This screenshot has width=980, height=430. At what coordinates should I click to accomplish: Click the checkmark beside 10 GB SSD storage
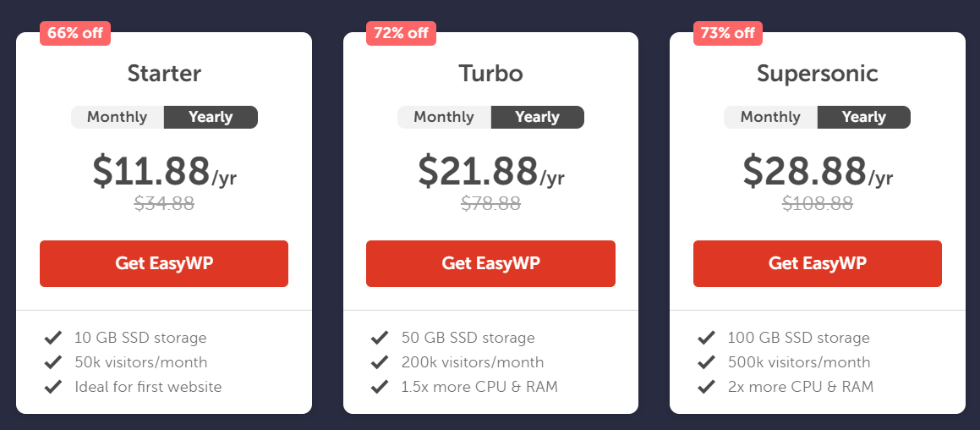(x=52, y=338)
